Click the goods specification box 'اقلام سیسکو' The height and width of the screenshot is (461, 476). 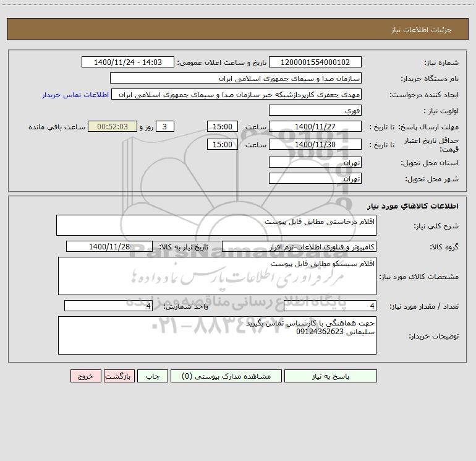(217, 276)
